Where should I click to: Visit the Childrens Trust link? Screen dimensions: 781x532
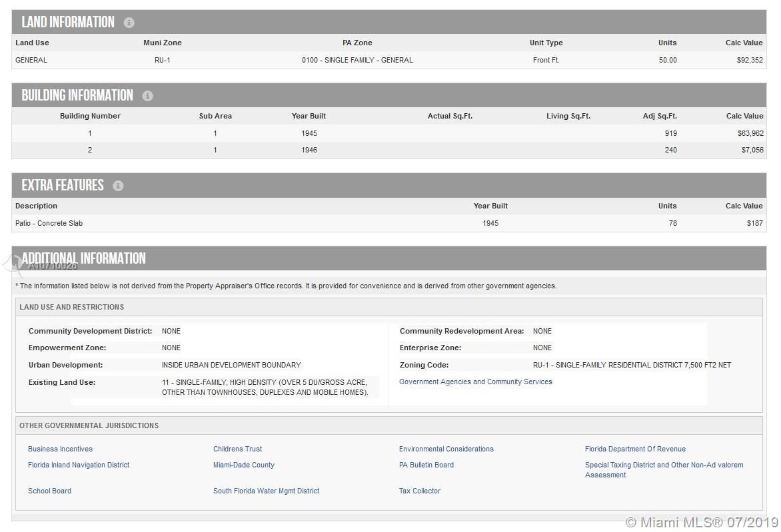pos(237,449)
